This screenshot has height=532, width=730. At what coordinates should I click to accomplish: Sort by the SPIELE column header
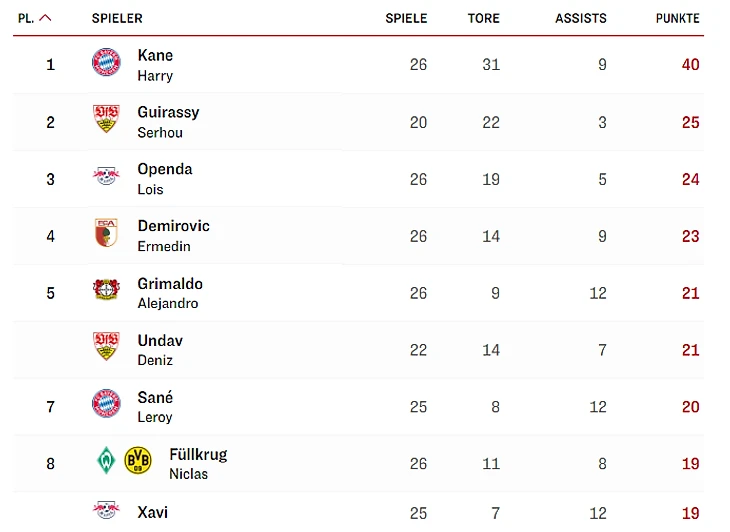click(406, 18)
